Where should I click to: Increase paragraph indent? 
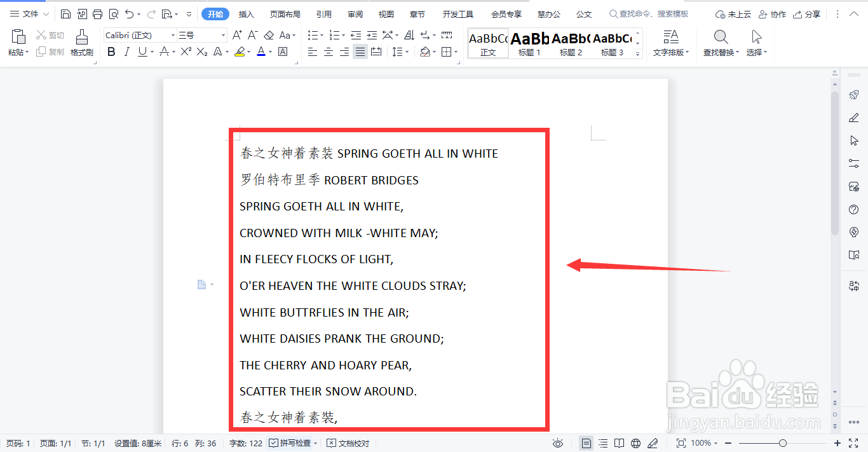[373, 35]
